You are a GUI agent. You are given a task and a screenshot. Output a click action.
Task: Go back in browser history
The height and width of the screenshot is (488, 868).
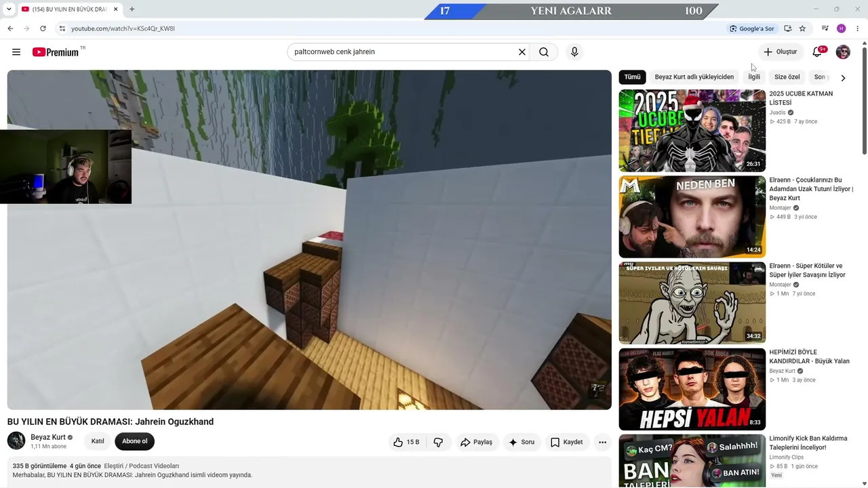coord(10,28)
